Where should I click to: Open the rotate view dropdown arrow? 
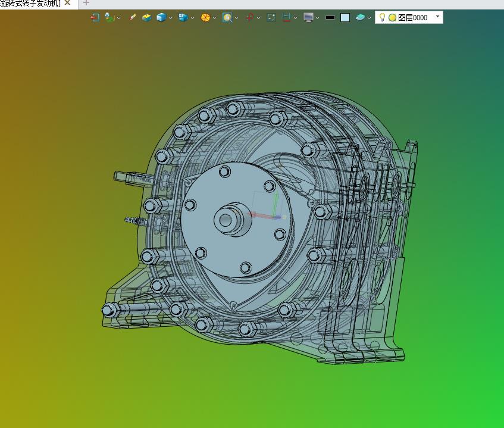[258, 18]
